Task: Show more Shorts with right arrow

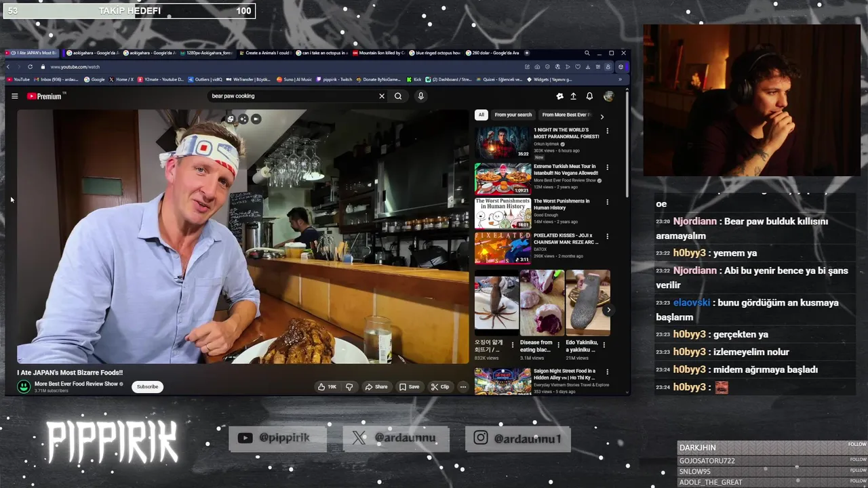Action: (x=608, y=310)
